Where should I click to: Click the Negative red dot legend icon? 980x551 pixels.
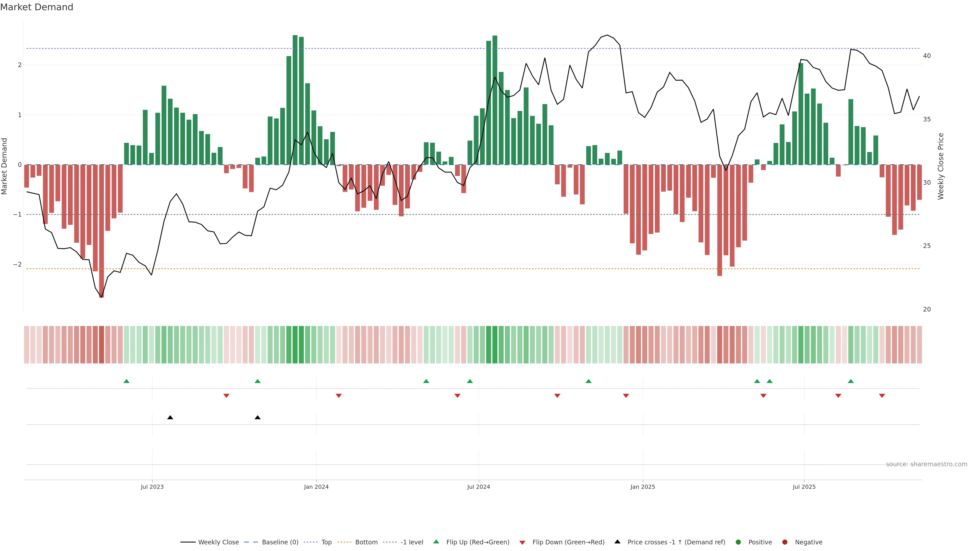coord(785,542)
